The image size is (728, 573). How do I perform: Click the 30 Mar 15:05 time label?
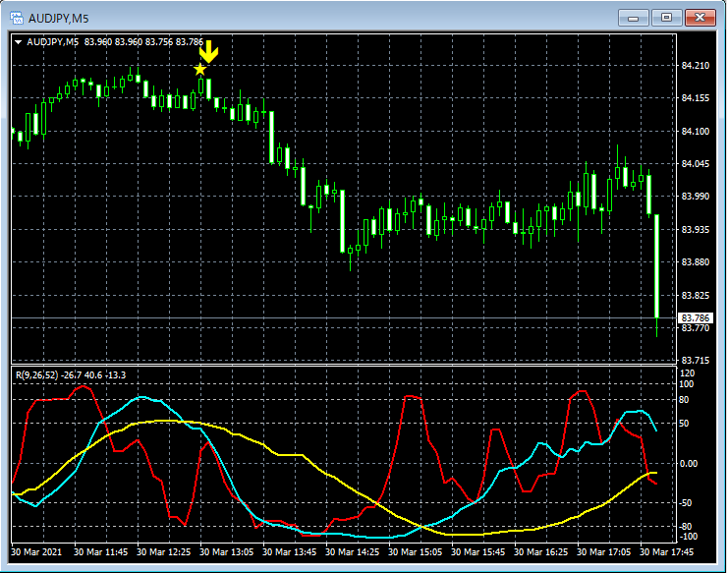415,552
